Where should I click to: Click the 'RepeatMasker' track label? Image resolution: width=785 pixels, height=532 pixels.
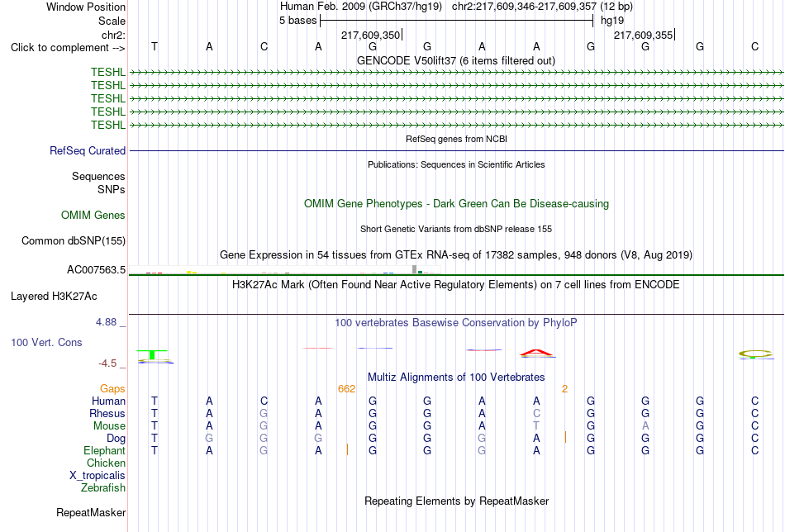(91, 512)
